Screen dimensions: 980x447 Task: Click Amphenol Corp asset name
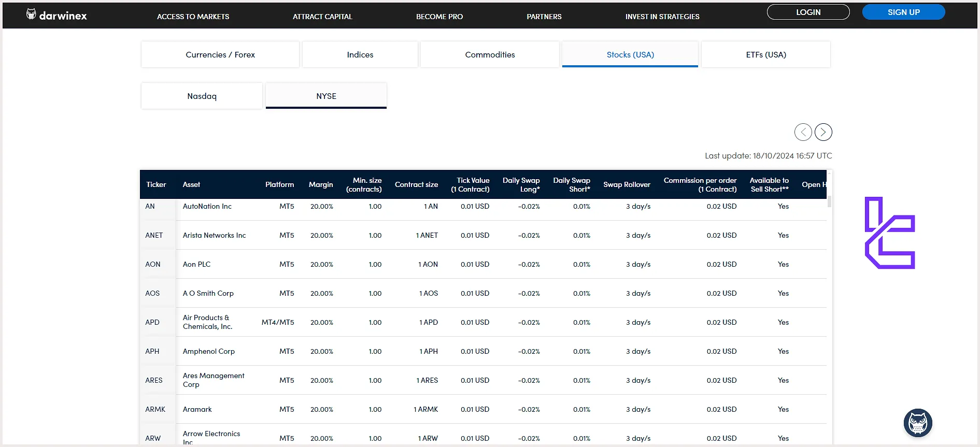(x=208, y=351)
